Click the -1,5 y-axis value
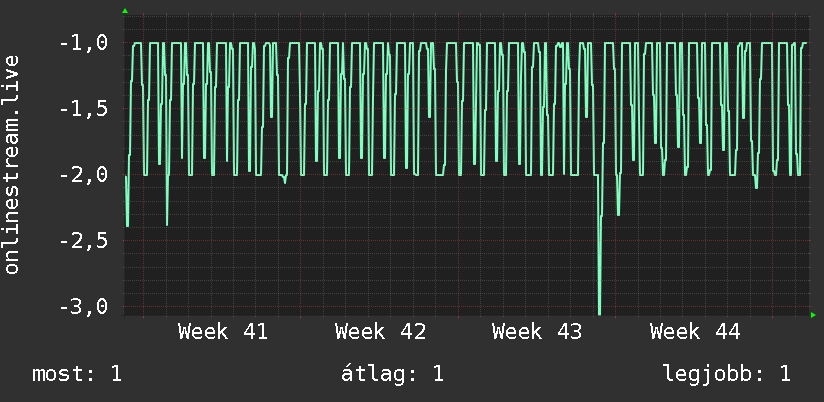Viewport: 824px width, 402px height. click(84, 109)
